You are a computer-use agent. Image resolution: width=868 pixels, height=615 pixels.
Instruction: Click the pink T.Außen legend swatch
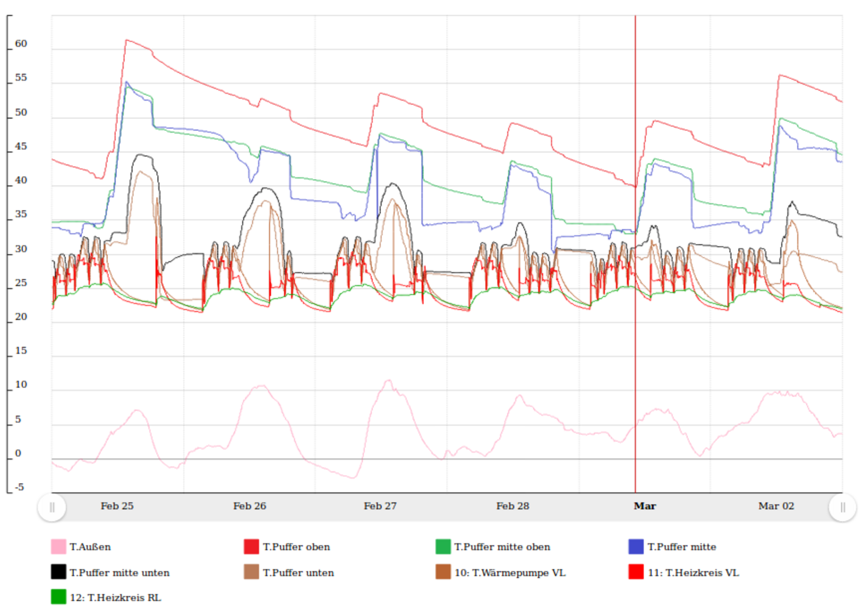coord(58,546)
